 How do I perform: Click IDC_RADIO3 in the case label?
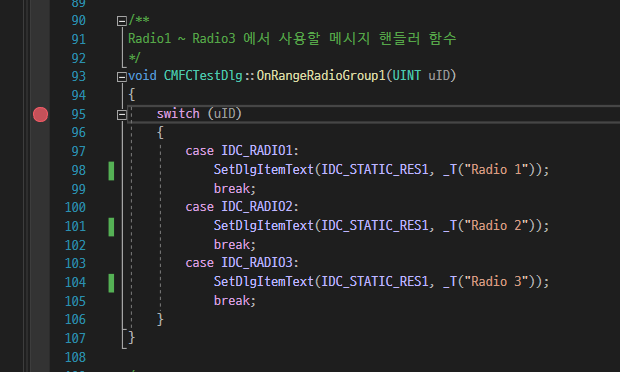257,263
